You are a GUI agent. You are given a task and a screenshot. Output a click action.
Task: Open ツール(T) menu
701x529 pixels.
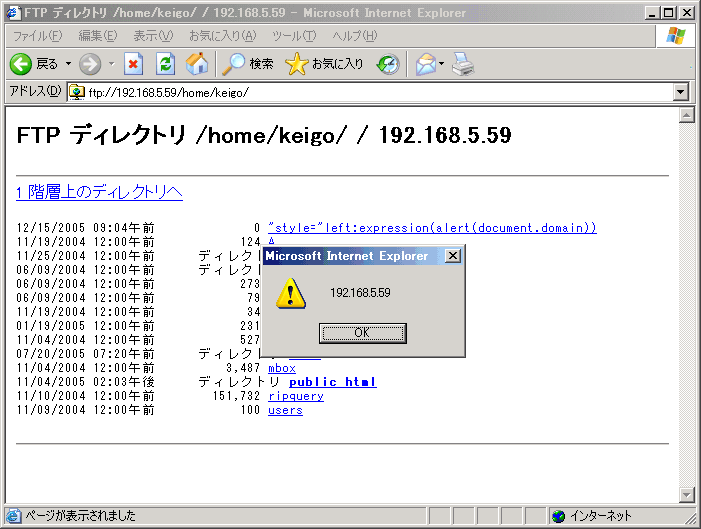tap(294, 36)
